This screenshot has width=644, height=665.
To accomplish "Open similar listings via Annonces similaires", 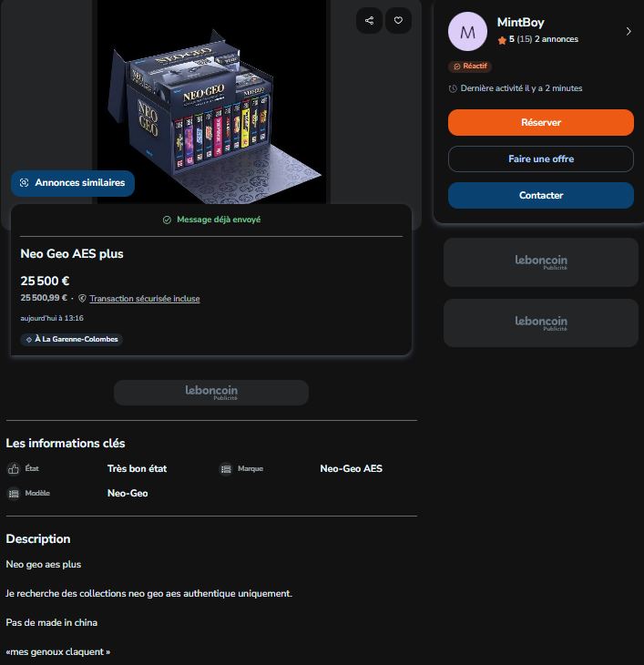I will point(73,183).
